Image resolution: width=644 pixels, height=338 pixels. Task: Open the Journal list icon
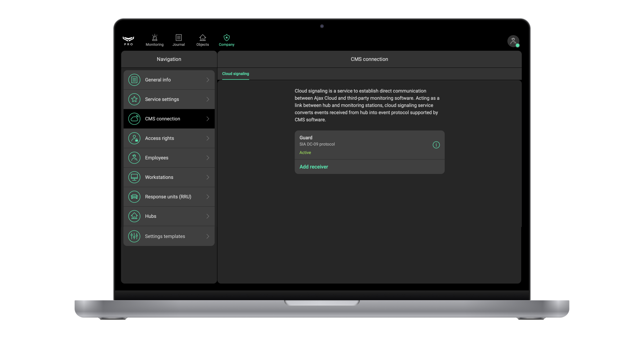point(179,38)
